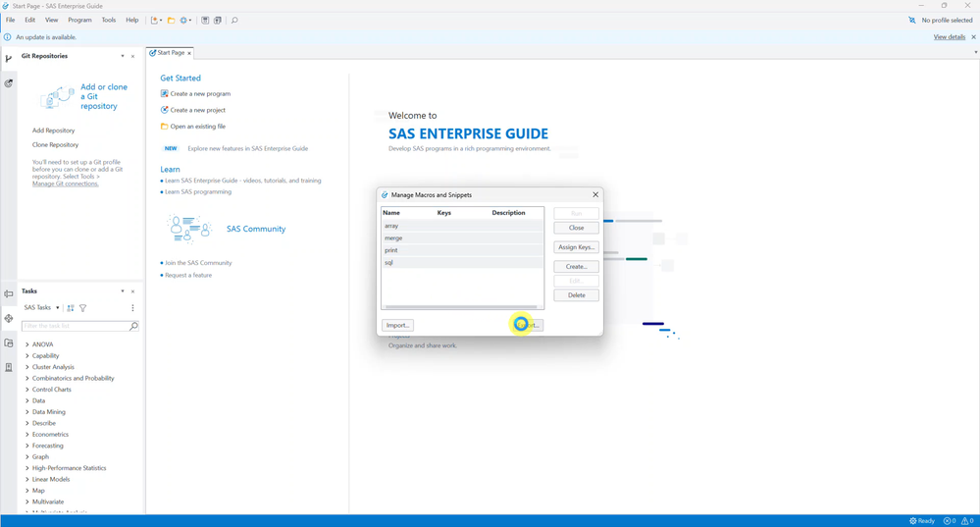Open the three-dot Tasks options menu
The height and width of the screenshot is (527, 980).
coord(132,307)
